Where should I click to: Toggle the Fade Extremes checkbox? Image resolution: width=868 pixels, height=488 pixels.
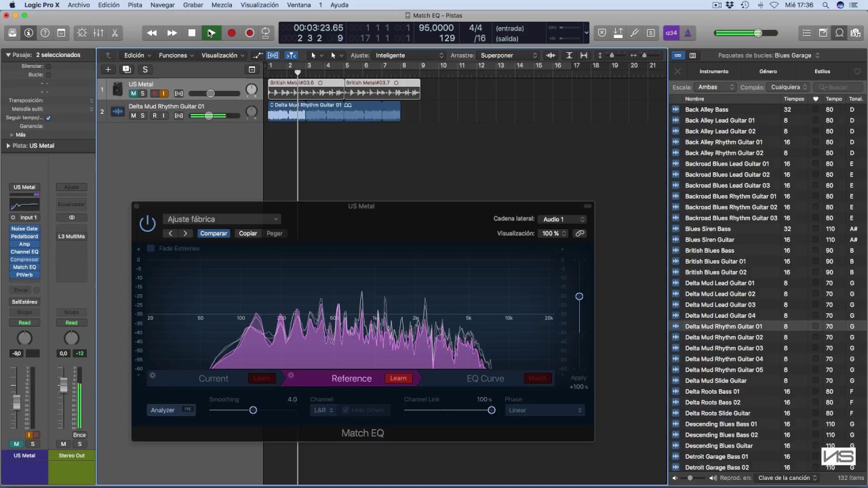pyautogui.click(x=151, y=249)
